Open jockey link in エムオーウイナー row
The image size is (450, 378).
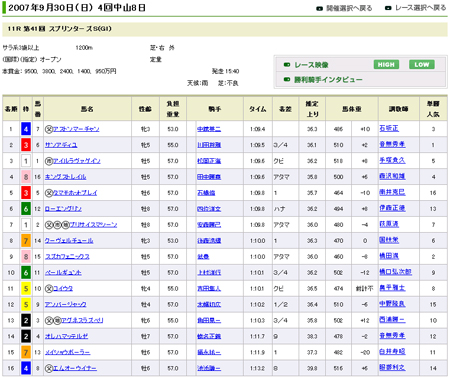tap(209, 368)
